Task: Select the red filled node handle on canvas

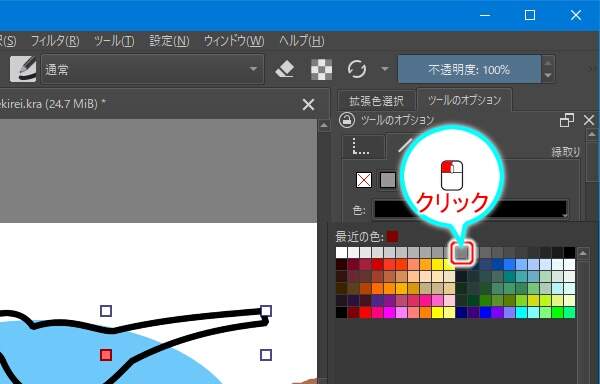Action: (106, 355)
